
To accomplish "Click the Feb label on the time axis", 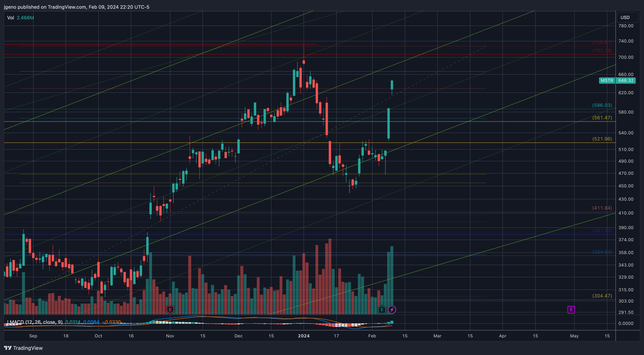I will click(x=372, y=336).
